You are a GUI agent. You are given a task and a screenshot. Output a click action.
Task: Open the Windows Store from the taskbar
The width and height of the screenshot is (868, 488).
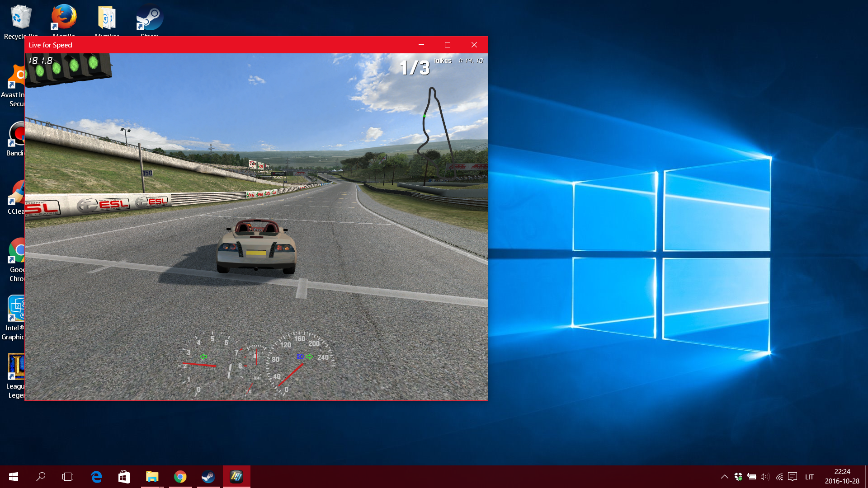[124, 477]
